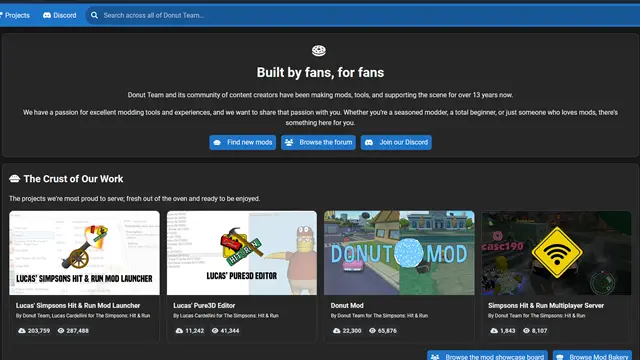This screenshot has width=640, height=360.
Task: Click the icon in Browse Mod Bakery button
Action: (x=560, y=357)
